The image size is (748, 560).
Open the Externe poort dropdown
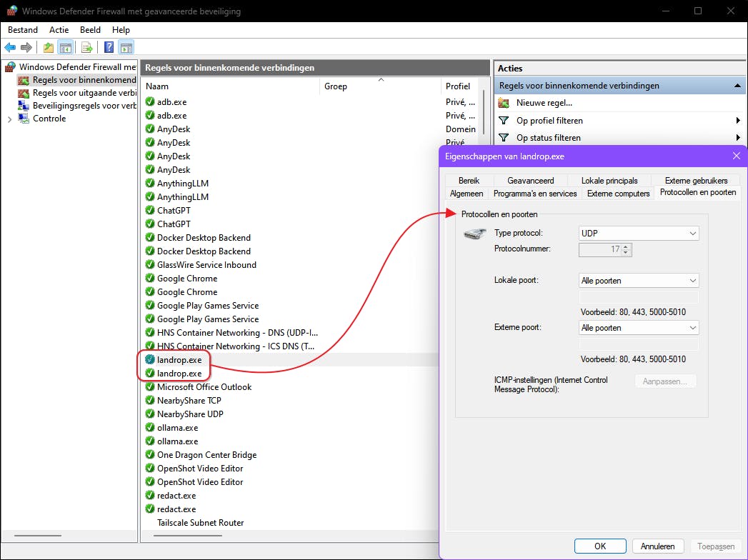point(639,328)
